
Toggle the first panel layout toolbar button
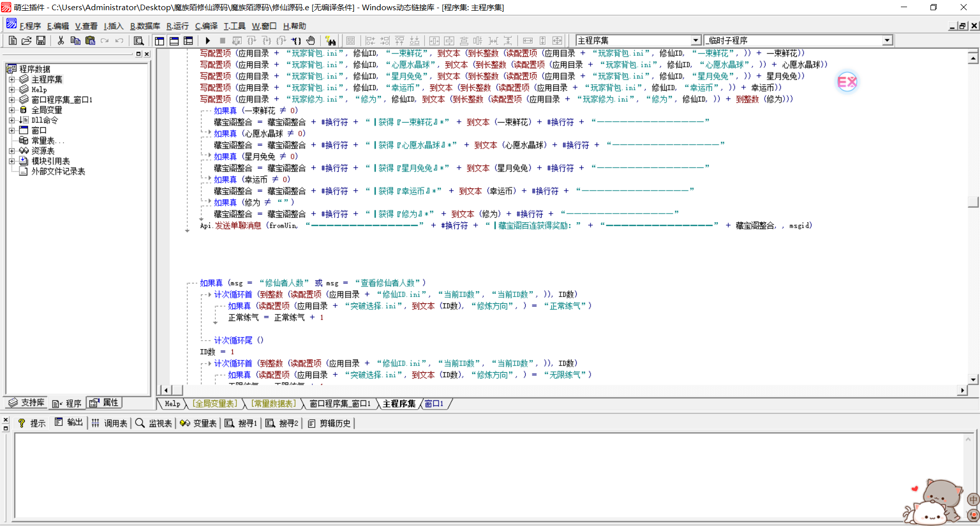159,40
